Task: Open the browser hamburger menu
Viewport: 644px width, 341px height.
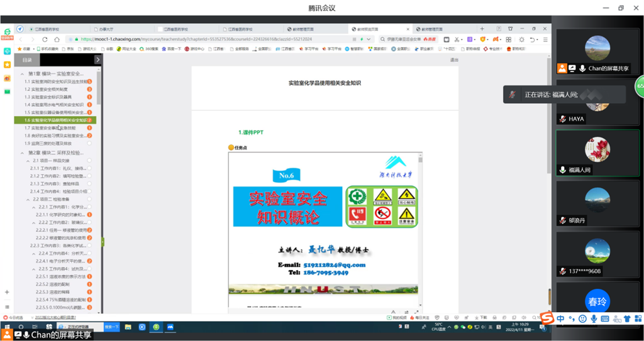Action: tap(545, 40)
